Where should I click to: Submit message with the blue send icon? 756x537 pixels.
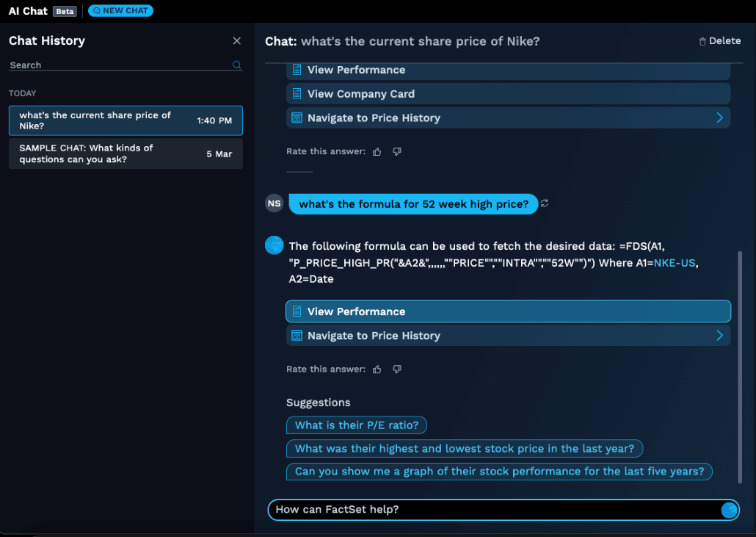(x=729, y=510)
